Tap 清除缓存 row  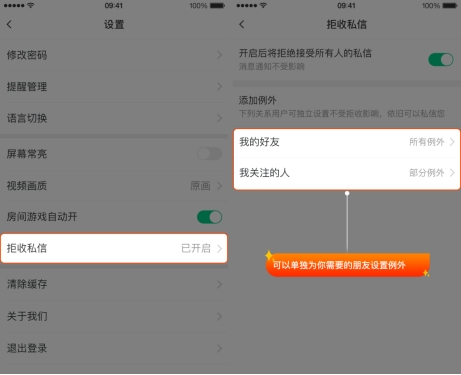pyautogui.click(x=114, y=284)
